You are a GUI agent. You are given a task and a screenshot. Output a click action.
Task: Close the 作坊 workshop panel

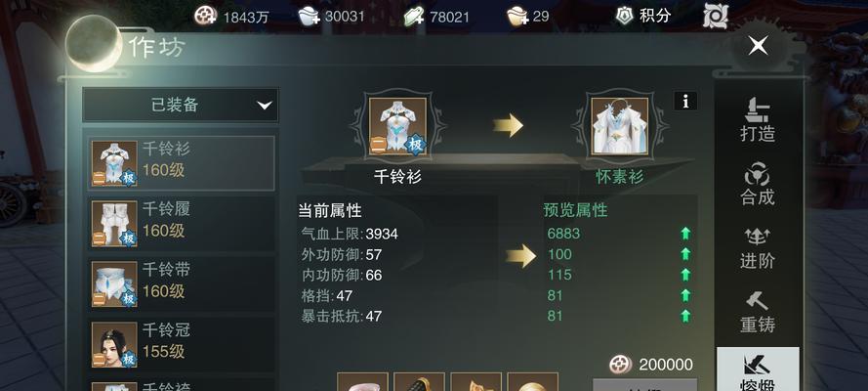pos(758,45)
